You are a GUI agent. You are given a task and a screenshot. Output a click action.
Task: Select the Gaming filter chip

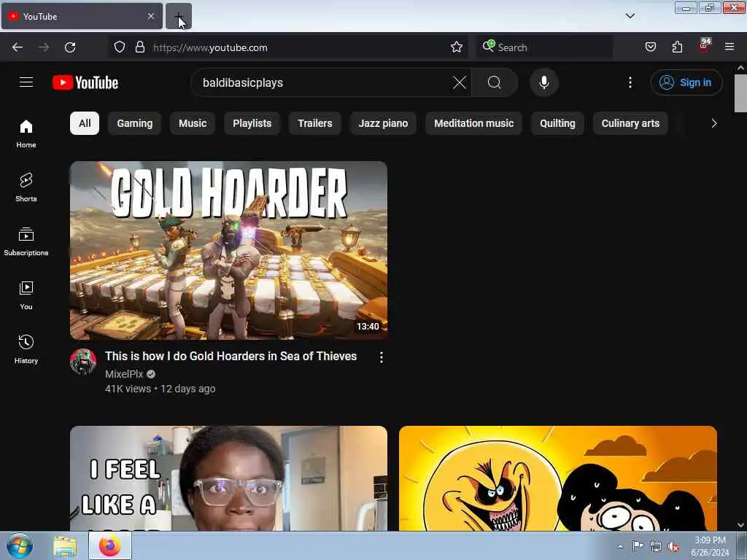click(x=135, y=123)
